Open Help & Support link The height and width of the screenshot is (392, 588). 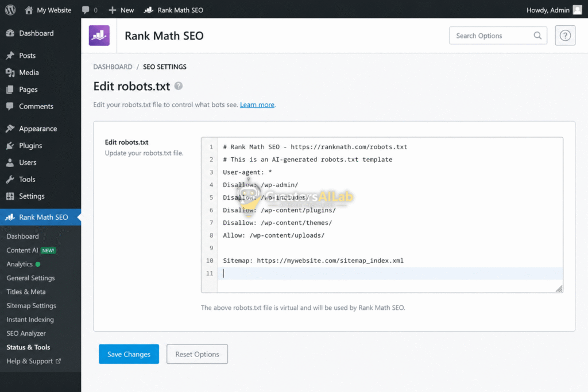click(x=30, y=361)
